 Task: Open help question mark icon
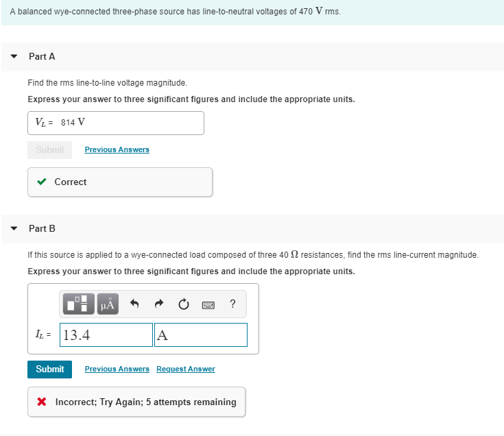pyautogui.click(x=232, y=304)
